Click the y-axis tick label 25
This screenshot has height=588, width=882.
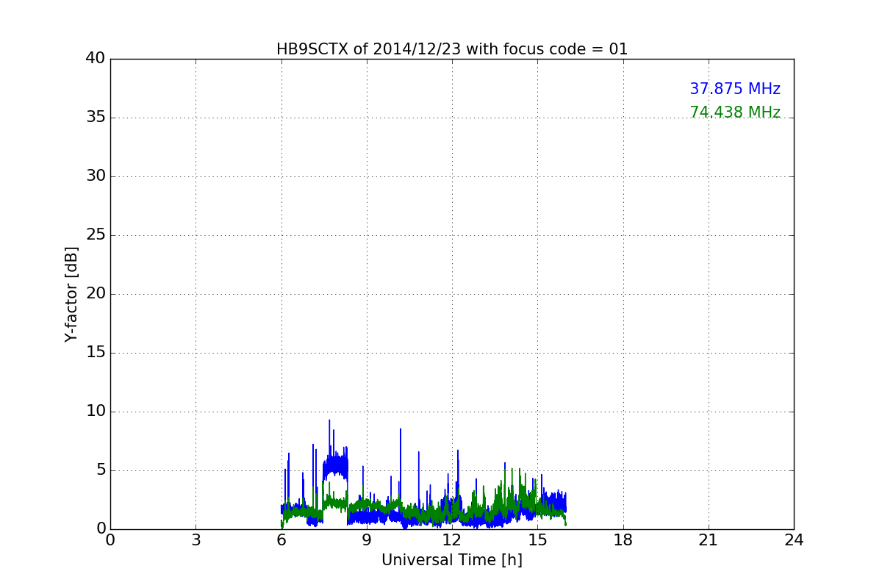pyautogui.click(x=96, y=235)
